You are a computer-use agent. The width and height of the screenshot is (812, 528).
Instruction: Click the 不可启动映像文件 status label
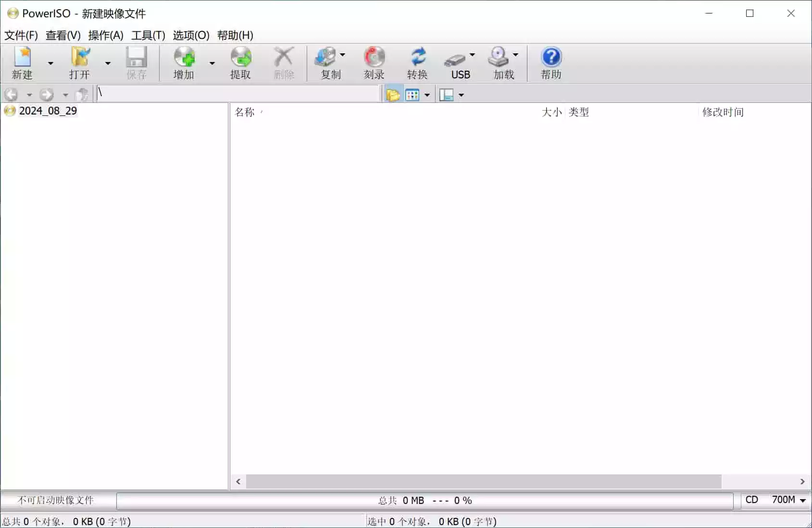point(56,500)
